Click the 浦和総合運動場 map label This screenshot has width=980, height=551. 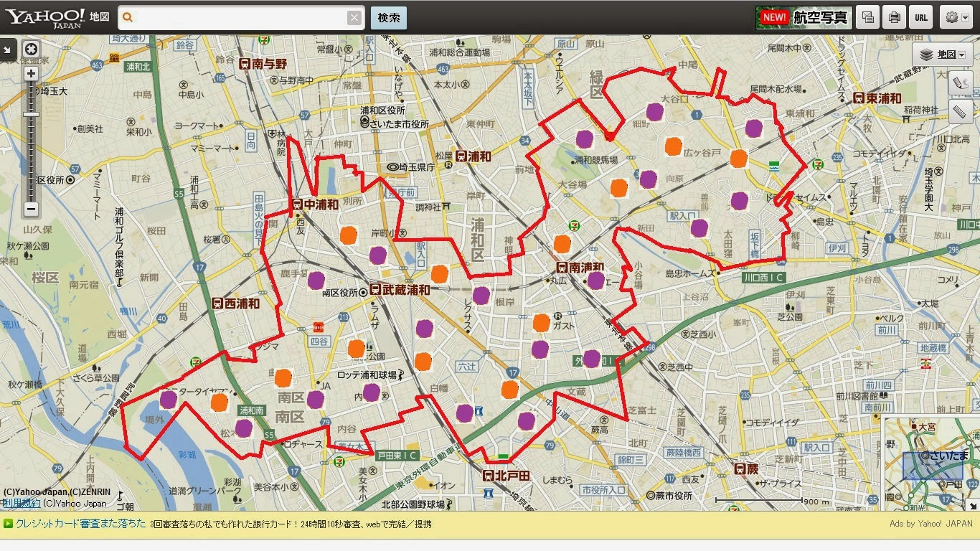pyautogui.click(x=460, y=52)
